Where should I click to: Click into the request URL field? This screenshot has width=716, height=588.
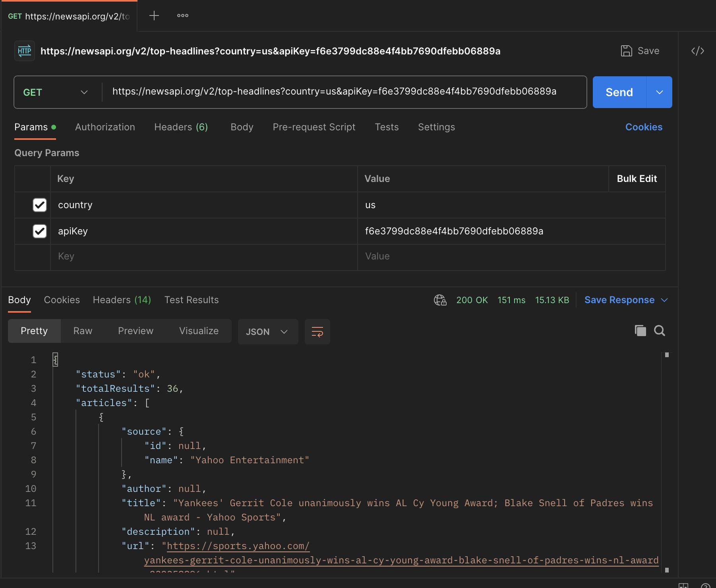pos(334,92)
